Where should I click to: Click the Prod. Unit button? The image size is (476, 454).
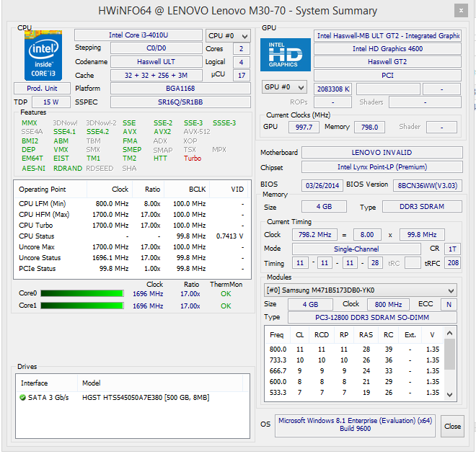coord(42,88)
